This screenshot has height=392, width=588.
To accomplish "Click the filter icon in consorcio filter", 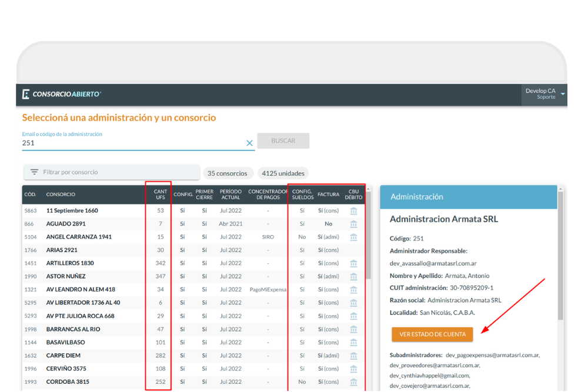I will click(35, 172).
